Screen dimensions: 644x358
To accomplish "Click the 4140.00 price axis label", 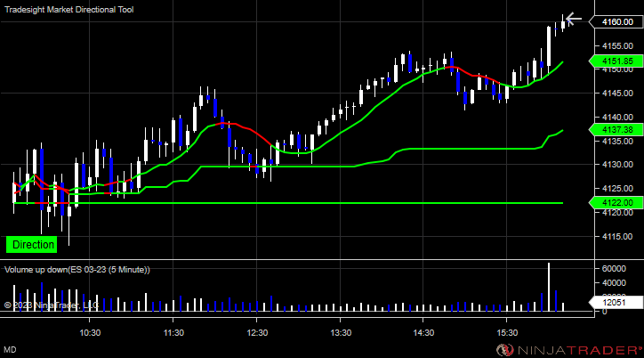I will coord(617,118).
